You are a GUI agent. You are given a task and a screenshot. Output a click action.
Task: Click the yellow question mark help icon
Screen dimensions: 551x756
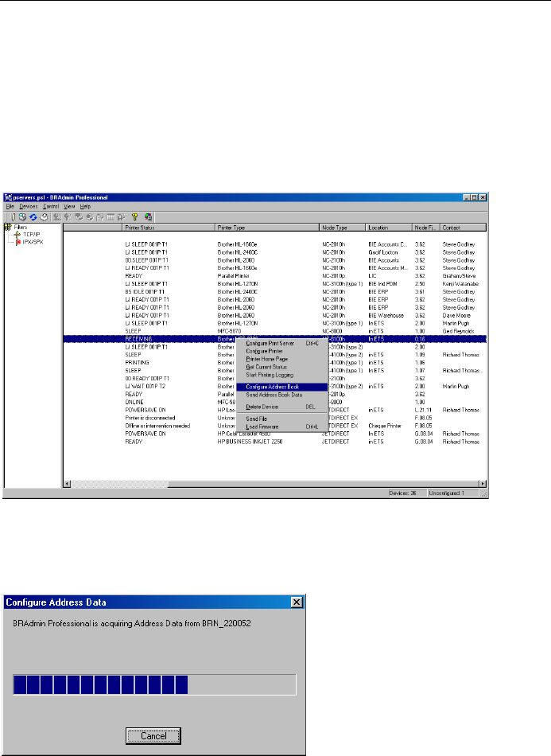coord(135,217)
